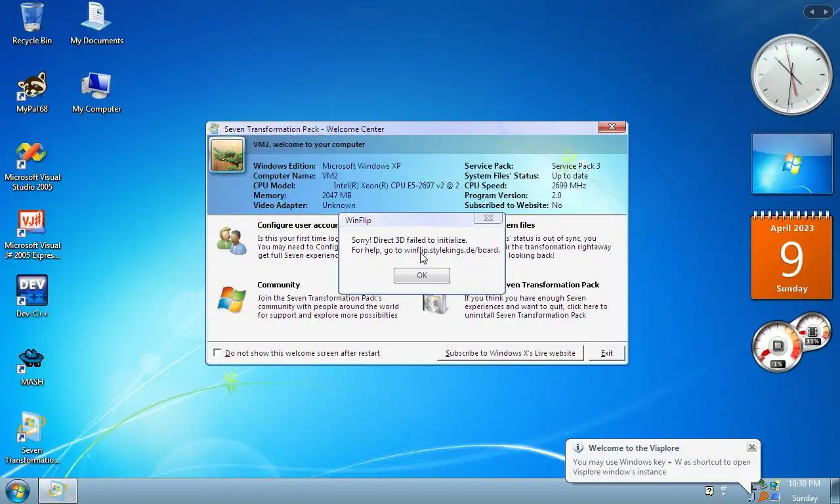Click the orange magnifier tray icon
Screen dimensions: 840x504
click(763, 496)
